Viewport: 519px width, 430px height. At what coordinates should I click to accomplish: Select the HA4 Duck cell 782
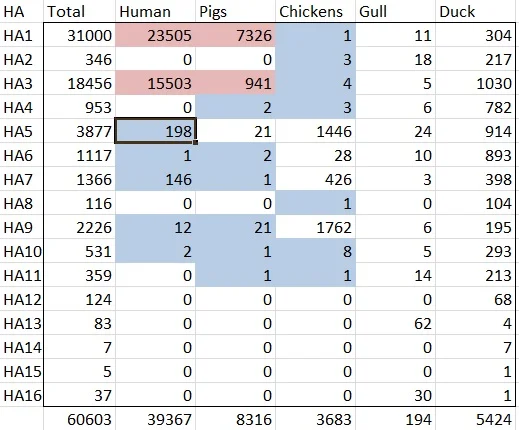click(475, 107)
